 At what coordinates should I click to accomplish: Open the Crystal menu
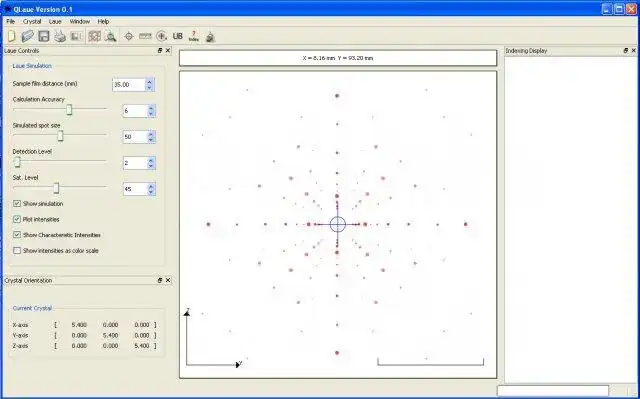point(32,21)
